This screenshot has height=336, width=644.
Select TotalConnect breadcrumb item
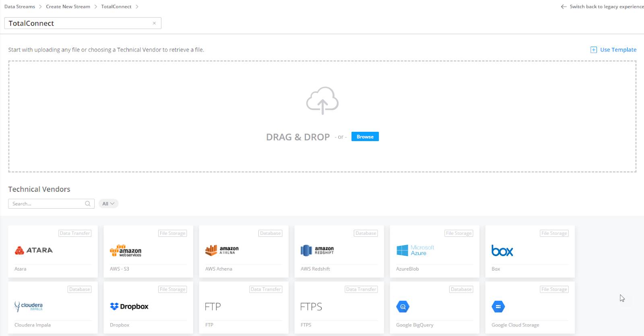tap(116, 7)
